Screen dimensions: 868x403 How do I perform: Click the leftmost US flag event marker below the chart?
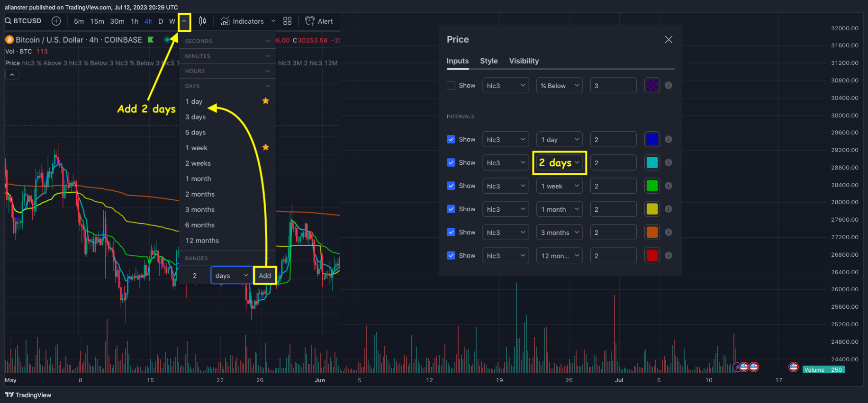coord(743,367)
